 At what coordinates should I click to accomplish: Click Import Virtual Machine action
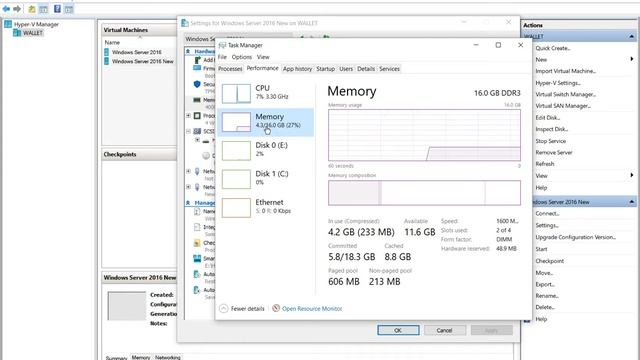[565, 71]
